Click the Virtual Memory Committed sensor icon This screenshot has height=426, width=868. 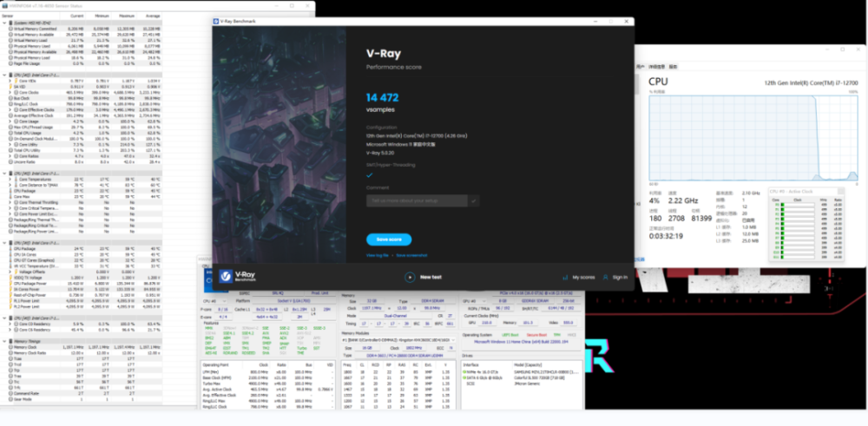click(10, 29)
